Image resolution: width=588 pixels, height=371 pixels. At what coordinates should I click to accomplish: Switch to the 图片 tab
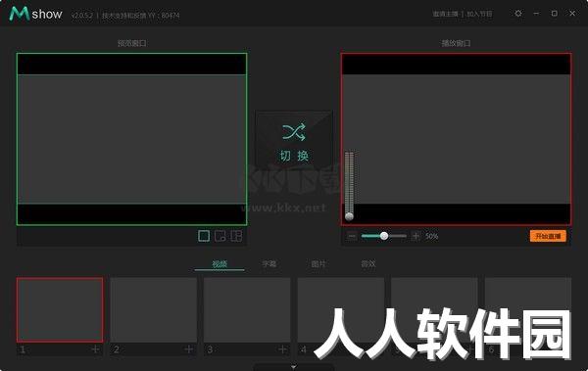[318, 264]
